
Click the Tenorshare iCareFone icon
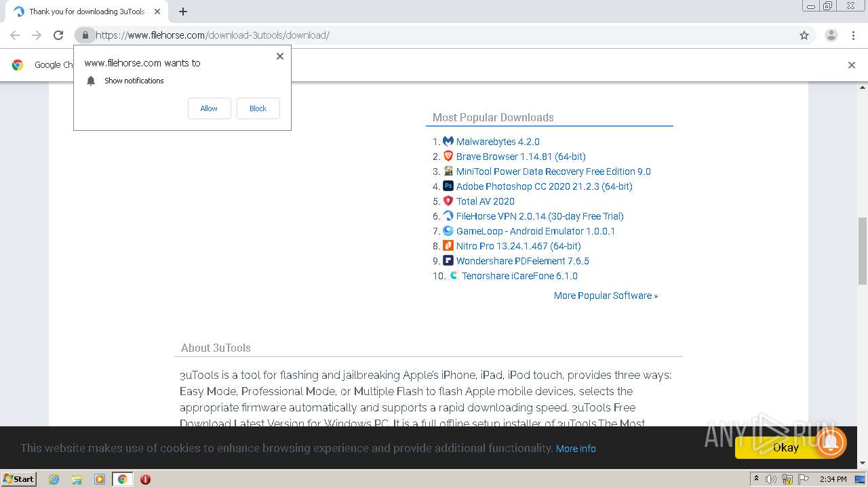(x=454, y=275)
